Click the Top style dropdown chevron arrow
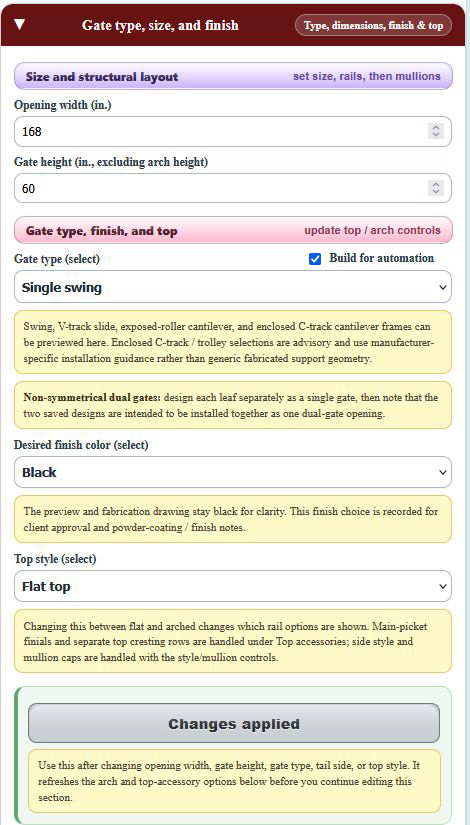Viewport: 470px width, 825px height. coord(441,587)
